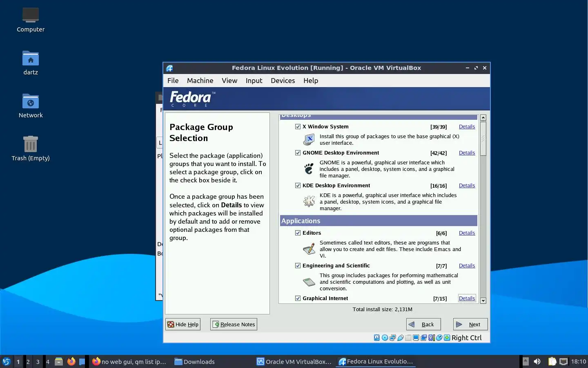Open the Network desktop icon
The width and height of the screenshot is (588, 368).
tap(31, 101)
